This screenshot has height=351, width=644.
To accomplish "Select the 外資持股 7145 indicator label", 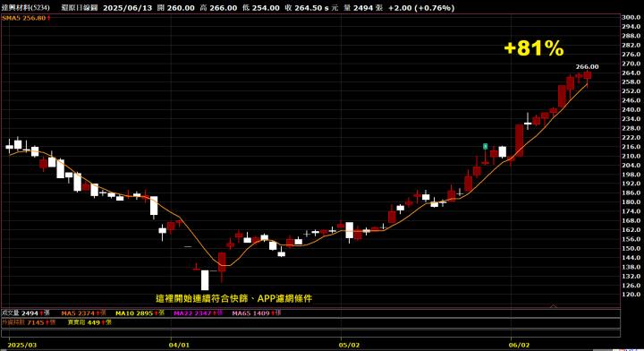I will tap(23, 322).
